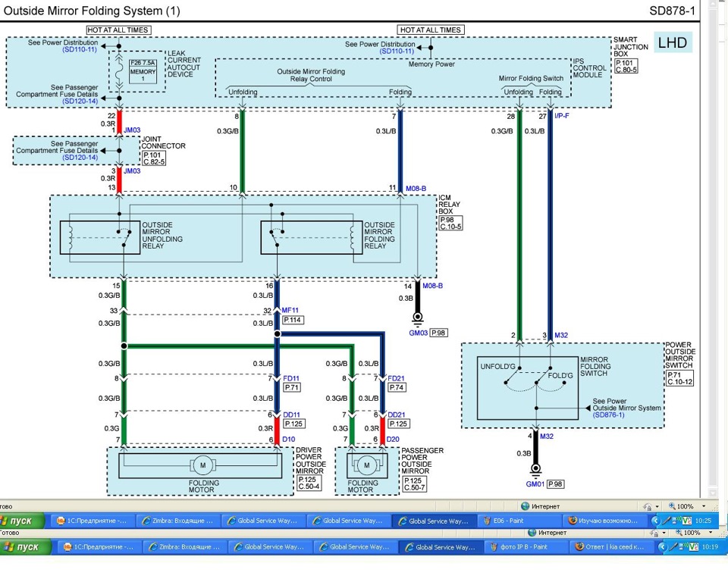Click the VC tray icon beside the 10:19 clock

pos(693,546)
